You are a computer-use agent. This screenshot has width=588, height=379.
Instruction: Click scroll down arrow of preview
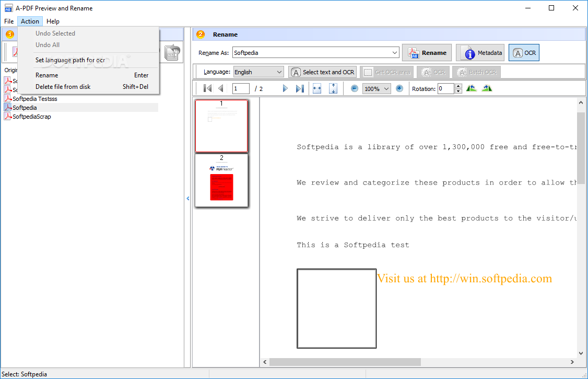click(x=581, y=353)
